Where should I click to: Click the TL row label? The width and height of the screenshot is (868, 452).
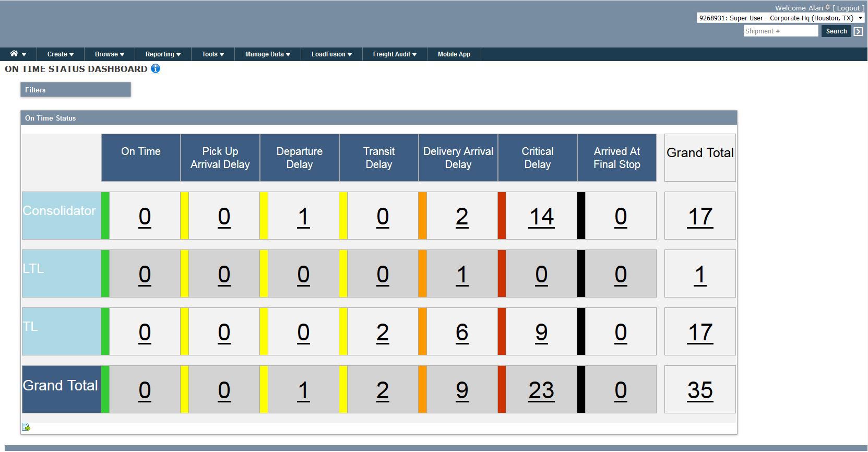click(x=62, y=331)
